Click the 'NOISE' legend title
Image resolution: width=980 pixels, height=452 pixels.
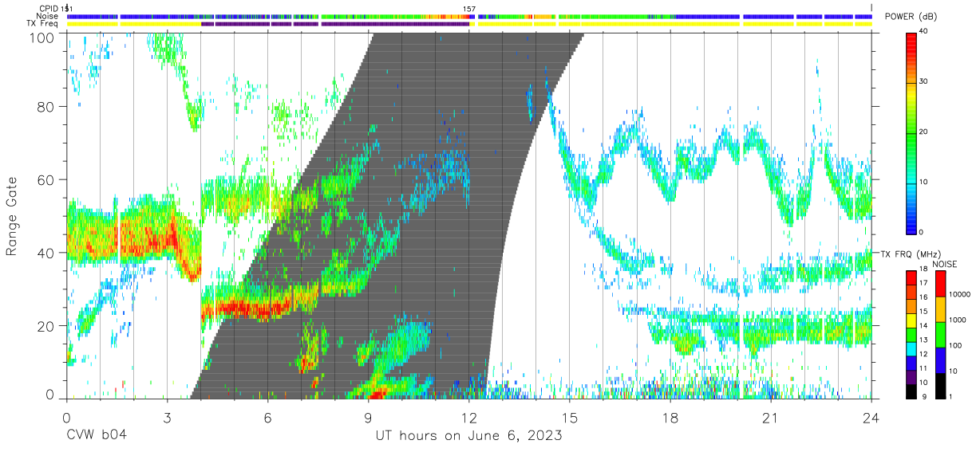(945, 264)
